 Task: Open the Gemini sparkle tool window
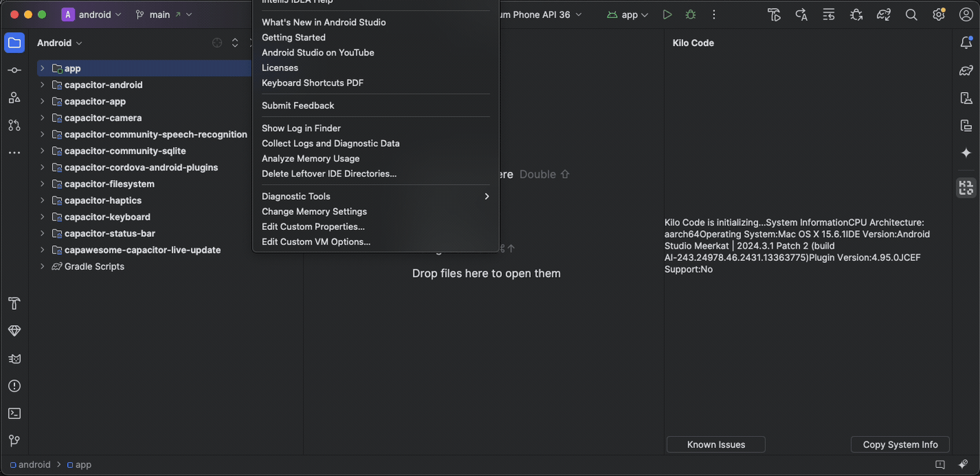click(966, 152)
